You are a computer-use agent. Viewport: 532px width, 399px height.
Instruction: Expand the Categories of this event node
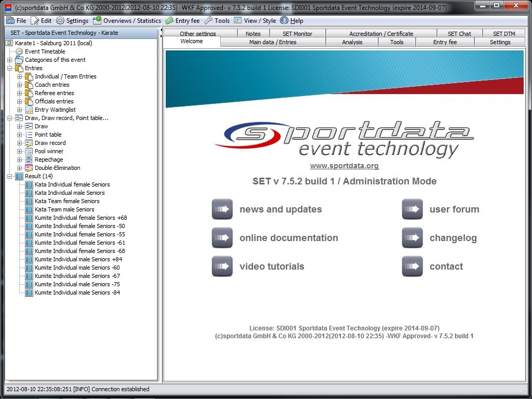tap(9, 60)
